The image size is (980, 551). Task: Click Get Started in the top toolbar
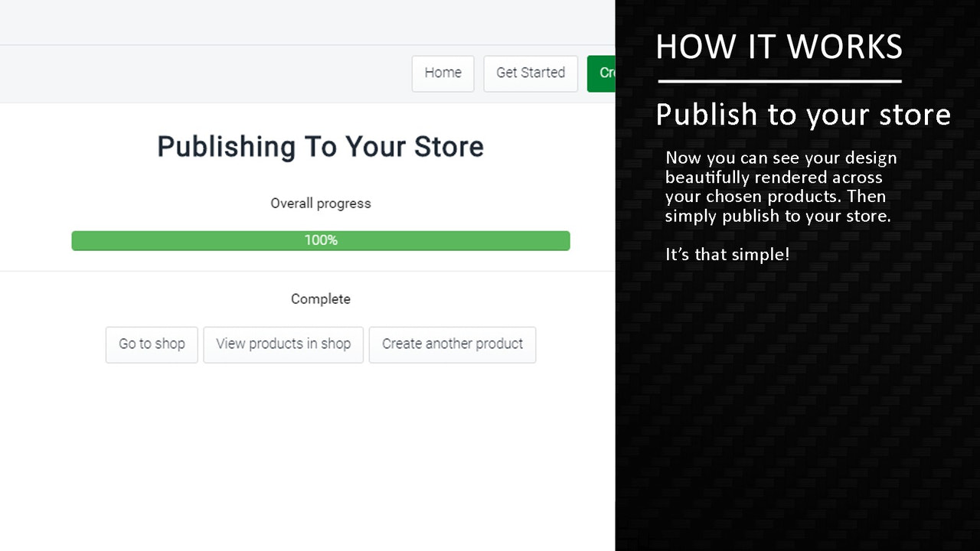(x=530, y=73)
